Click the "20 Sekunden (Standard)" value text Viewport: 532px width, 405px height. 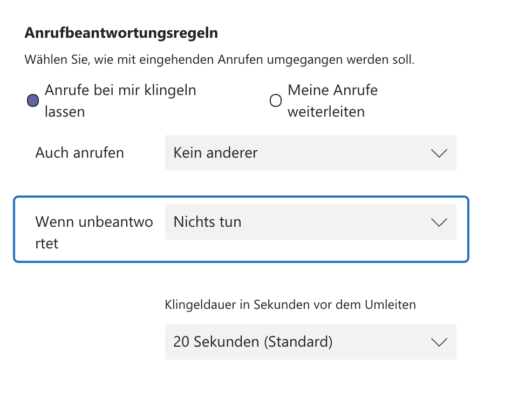(253, 342)
